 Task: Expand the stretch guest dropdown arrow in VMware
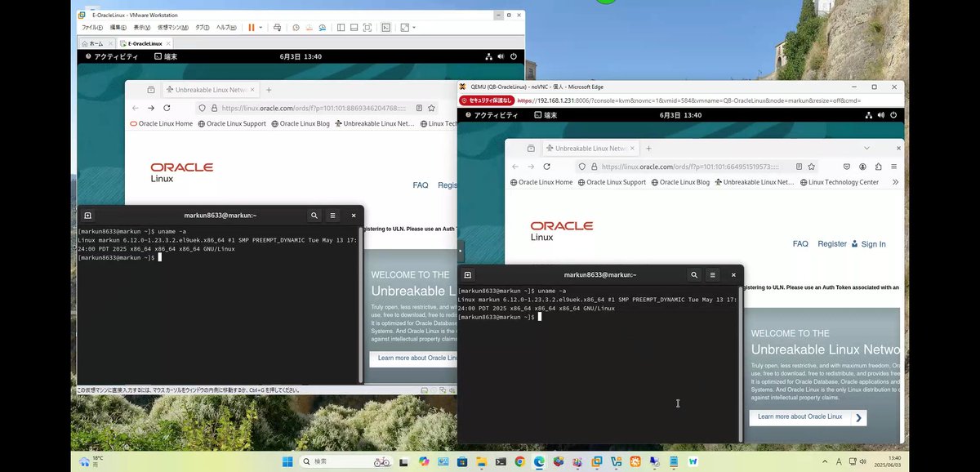click(x=414, y=28)
